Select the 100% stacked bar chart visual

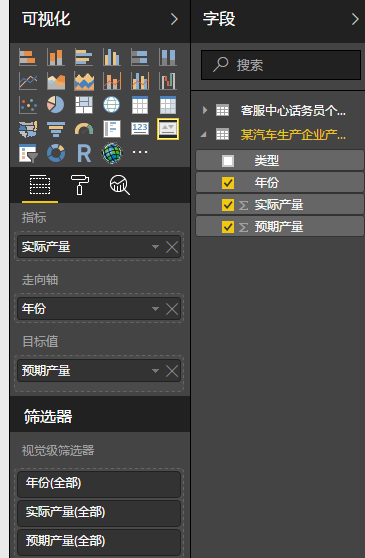click(x=140, y=57)
